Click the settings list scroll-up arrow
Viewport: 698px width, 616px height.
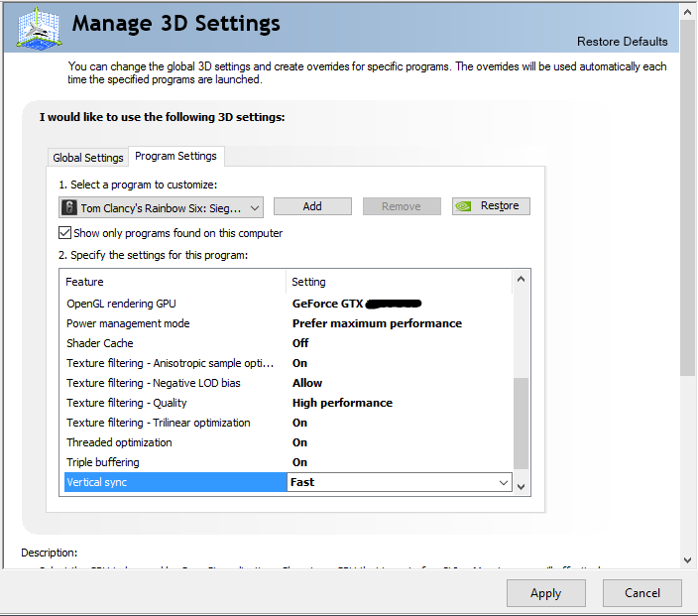coord(522,282)
